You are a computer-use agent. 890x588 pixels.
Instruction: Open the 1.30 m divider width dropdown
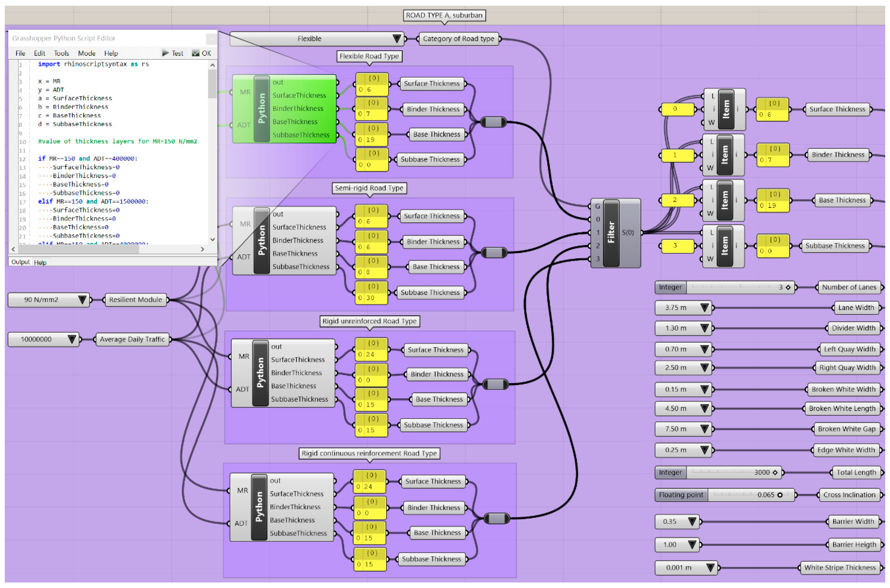pyautogui.click(x=683, y=328)
